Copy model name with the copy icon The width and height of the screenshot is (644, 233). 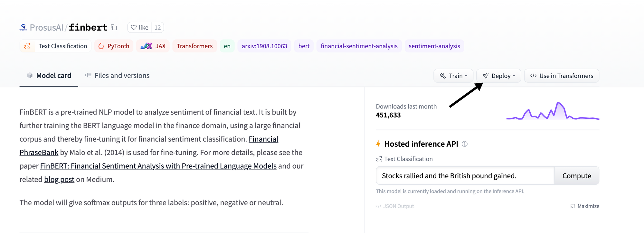click(114, 27)
